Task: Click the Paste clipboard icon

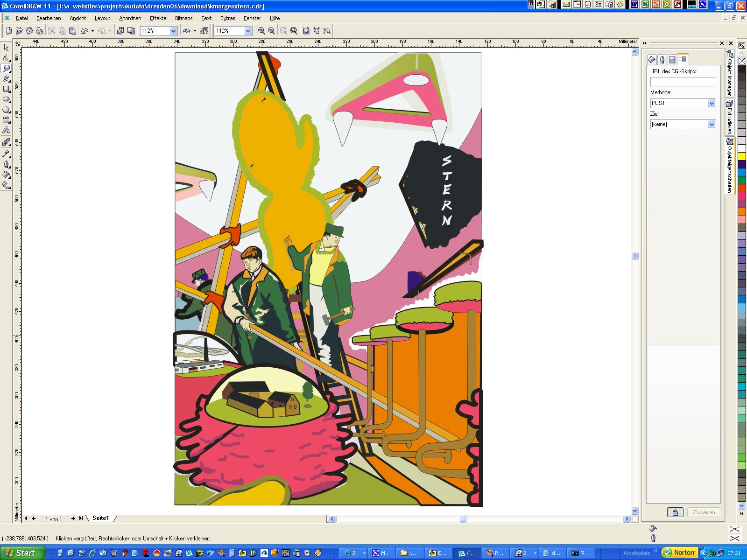Action: 72,31
